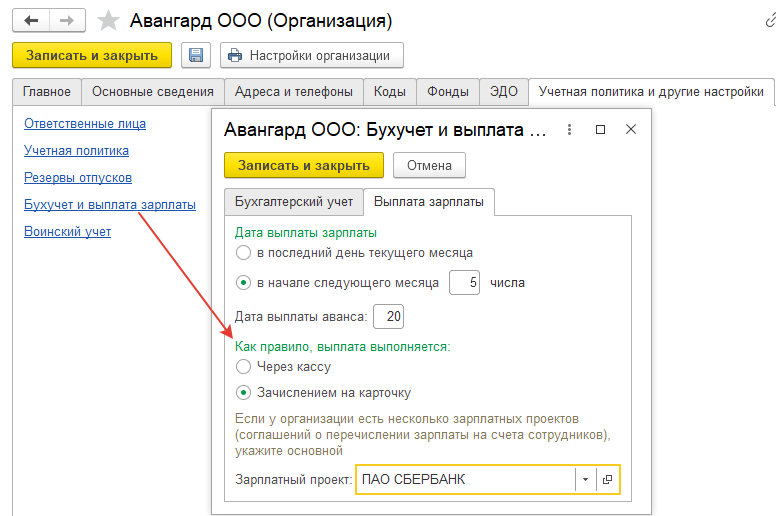776x516 pixels.
Task: Click the advance payment date field
Action: pyautogui.click(x=388, y=317)
